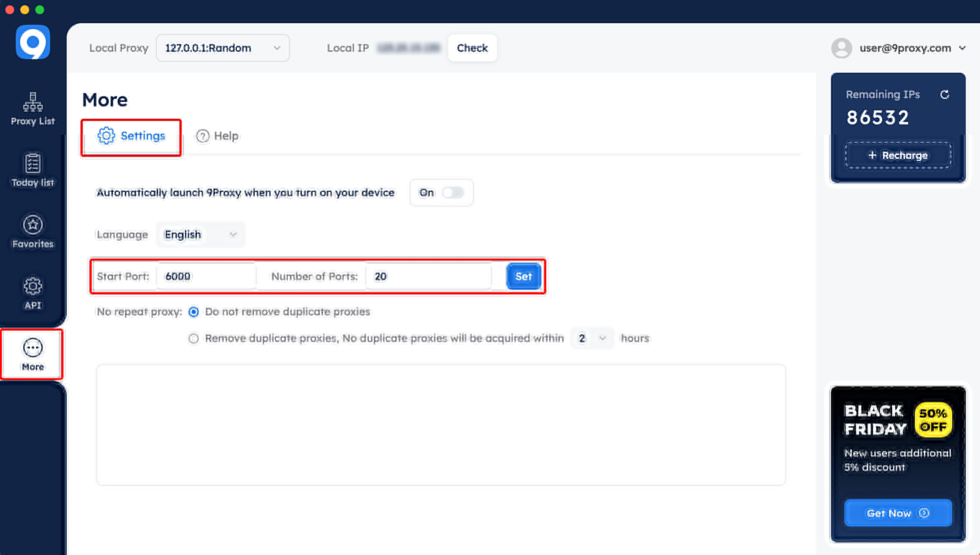Open the Today list sidebar icon
The image size is (980, 555).
[x=33, y=170]
